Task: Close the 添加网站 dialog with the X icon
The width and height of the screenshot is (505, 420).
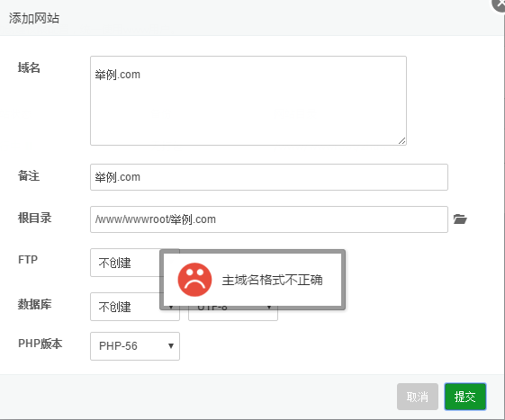Action: point(499,4)
